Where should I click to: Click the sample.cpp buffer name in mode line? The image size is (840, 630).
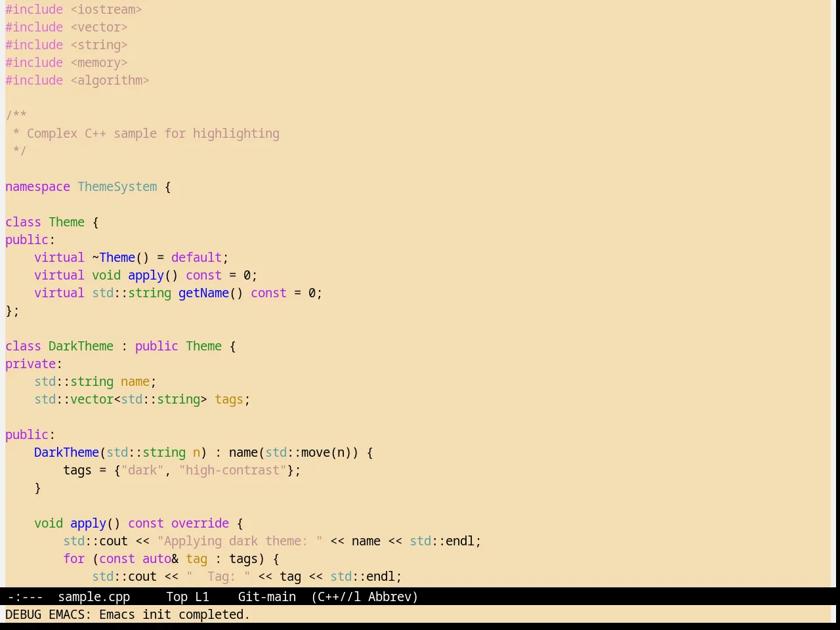94,597
